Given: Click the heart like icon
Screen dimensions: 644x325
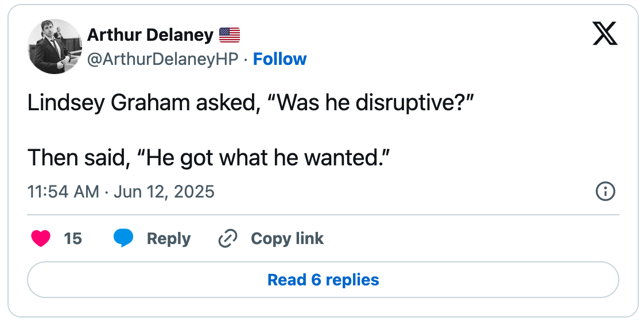Looking at the screenshot, I should tap(41, 238).
